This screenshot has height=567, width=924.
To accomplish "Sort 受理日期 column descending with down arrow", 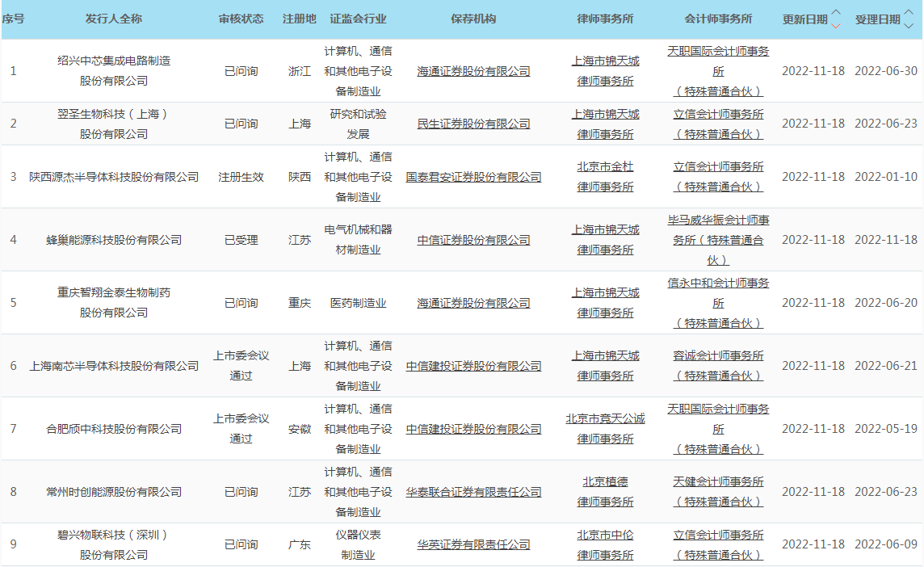I will [x=909, y=25].
